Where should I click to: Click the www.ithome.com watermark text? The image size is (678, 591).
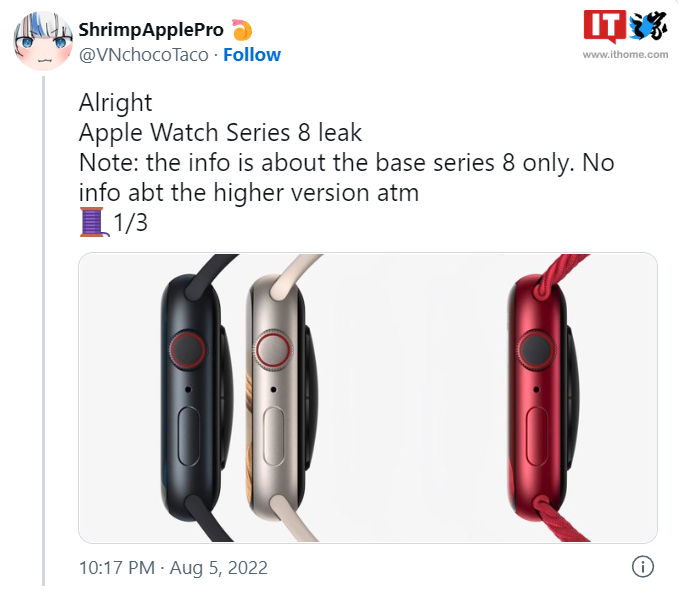click(x=625, y=54)
